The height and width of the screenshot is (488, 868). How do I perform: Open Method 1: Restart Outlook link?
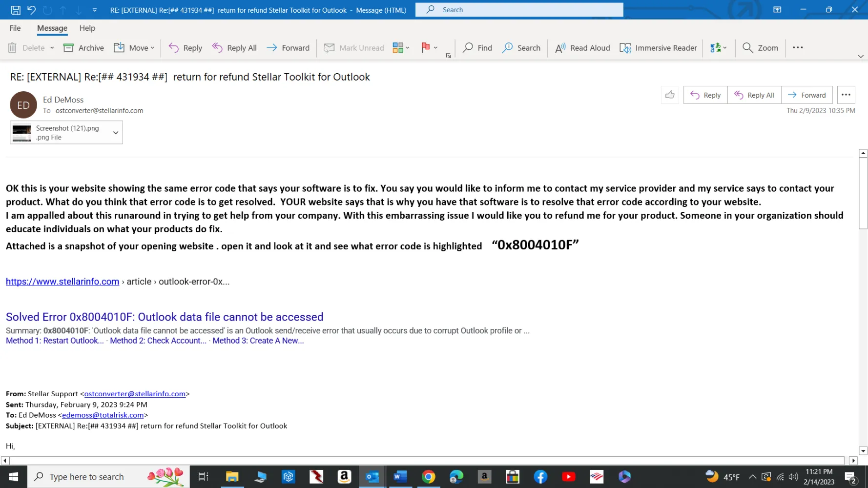click(x=55, y=341)
